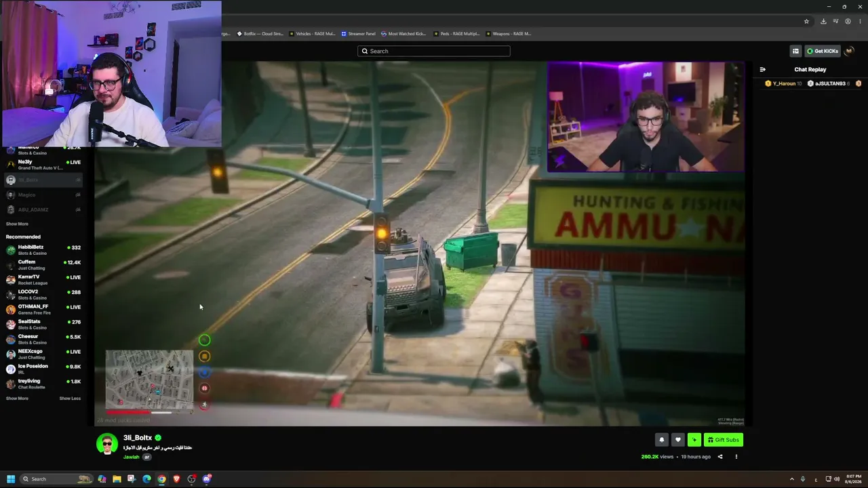Image resolution: width=868 pixels, height=488 pixels.
Task: Open File Explorer from the taskbar
Action: tap(117, 479)
